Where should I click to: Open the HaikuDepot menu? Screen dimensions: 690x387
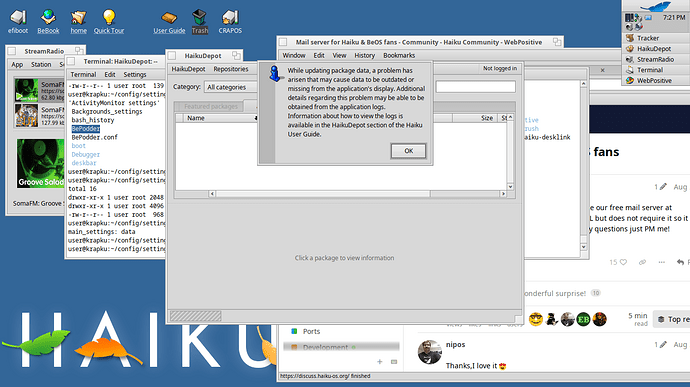pyautogui.click(x=188, y=69)
